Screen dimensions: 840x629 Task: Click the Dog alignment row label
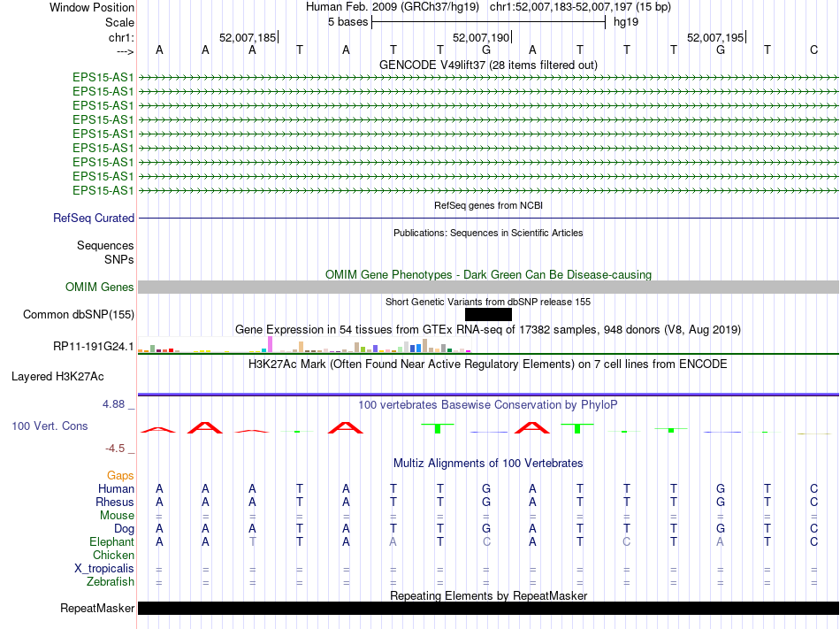pyautogui.click(x=124, y=528)
